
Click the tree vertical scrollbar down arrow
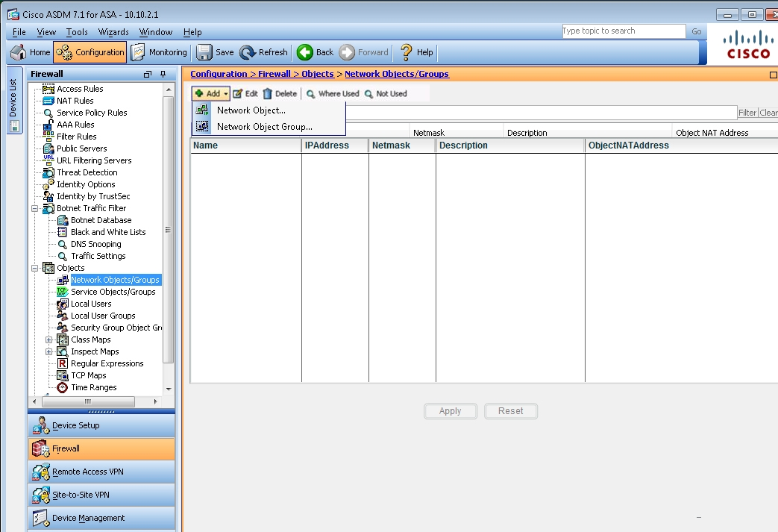point(169,389)
